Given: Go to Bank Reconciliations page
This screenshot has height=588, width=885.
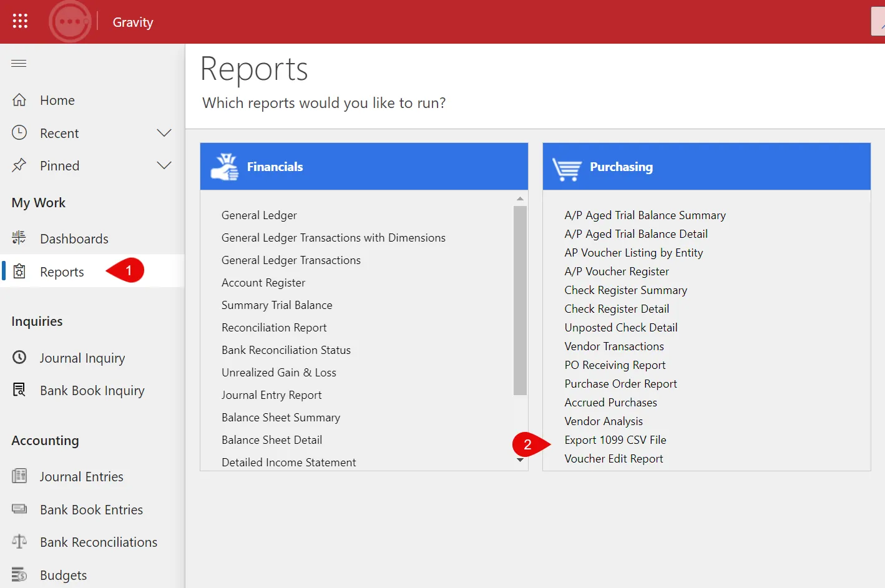Looking at the screenshot, I should tap(99, 542).
